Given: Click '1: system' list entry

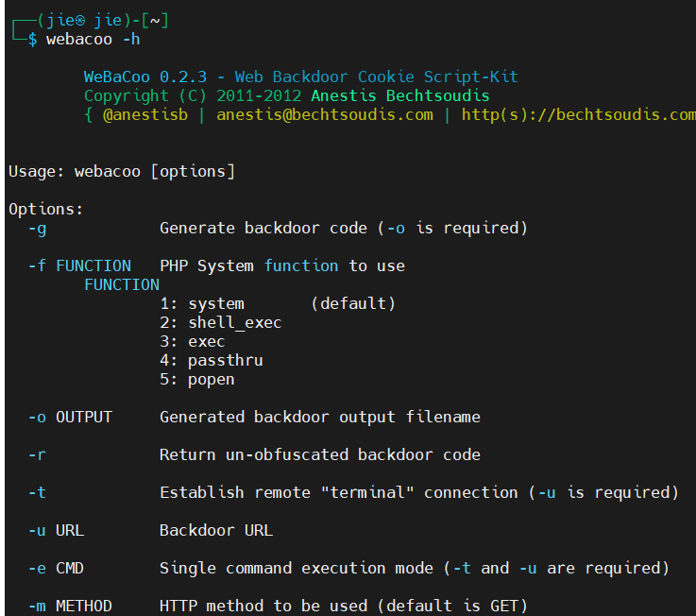Looking at the screenshot, I should coord(202,304).
